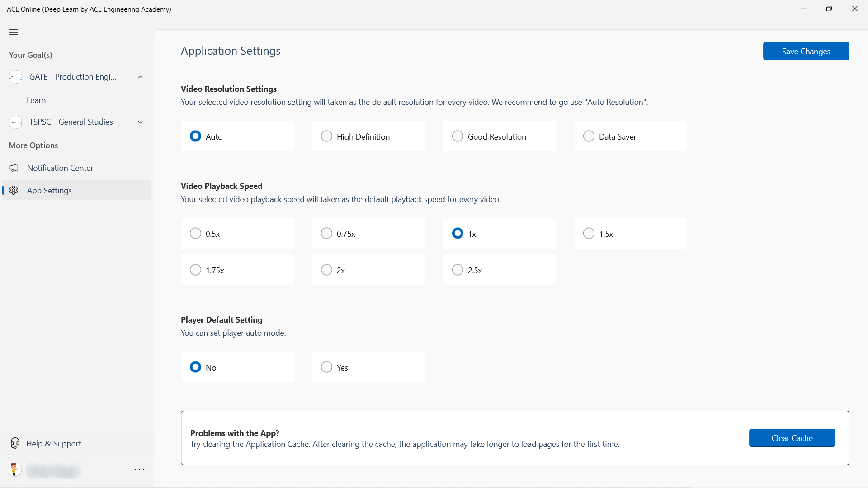Choose Data Saver resolution option
The width and height of the screenshot is (868, 488).
(x=589, y=136)
